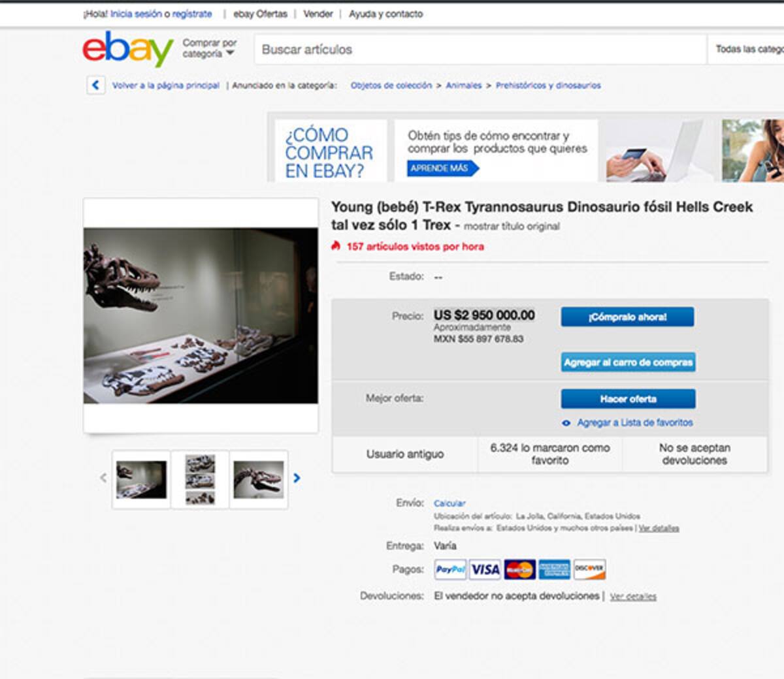Image resolution: width=784 pixels, height=679 pixels.
Task: Click the Discover card icon
Action: (589, 569)
